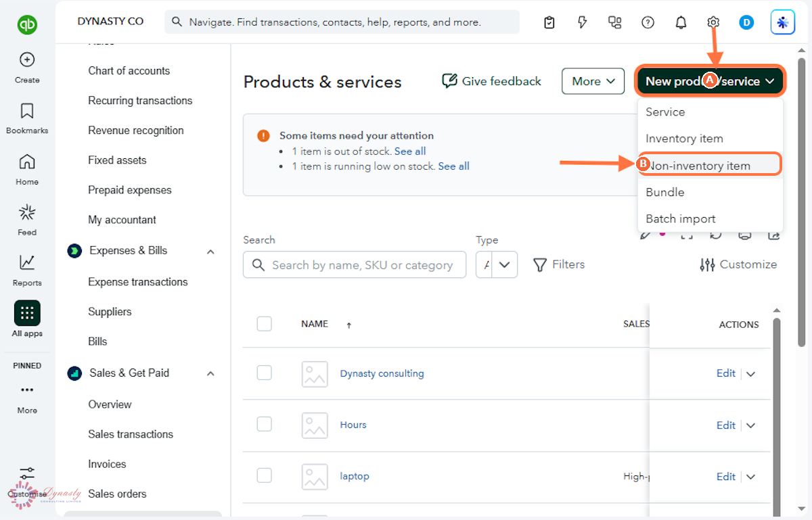The image size is (812, 520).
Task: Click the laptop image thumbnail
Action: point(315,477)
